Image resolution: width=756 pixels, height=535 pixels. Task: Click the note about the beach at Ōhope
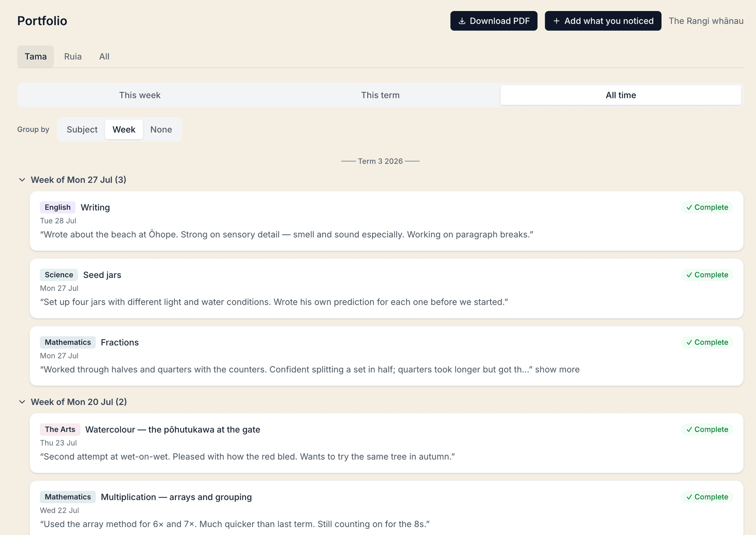287,234
